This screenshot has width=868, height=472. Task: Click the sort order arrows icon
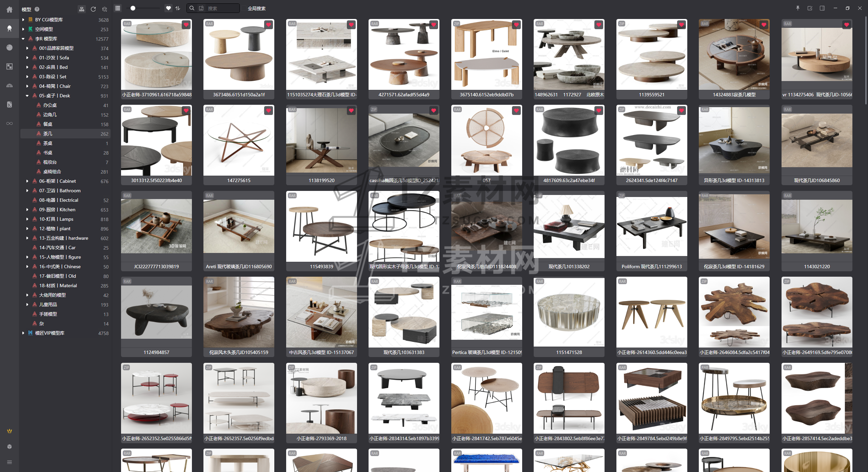(x=178, y=8)
